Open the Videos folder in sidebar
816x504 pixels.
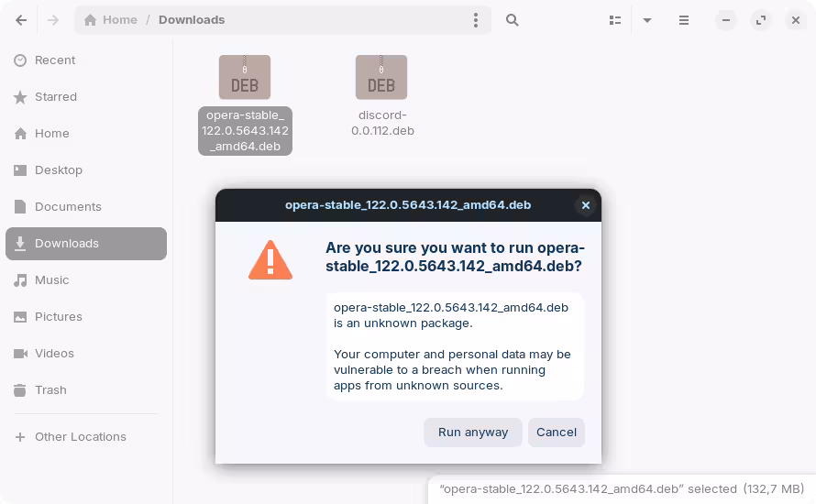54,354
